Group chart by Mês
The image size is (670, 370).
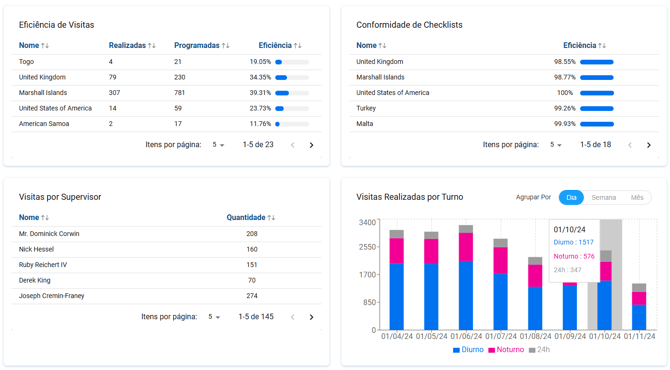coord(637,198)
